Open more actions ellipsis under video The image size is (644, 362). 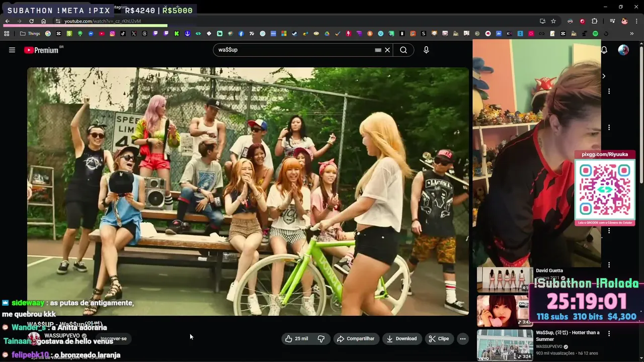click(x=463, y=339)
